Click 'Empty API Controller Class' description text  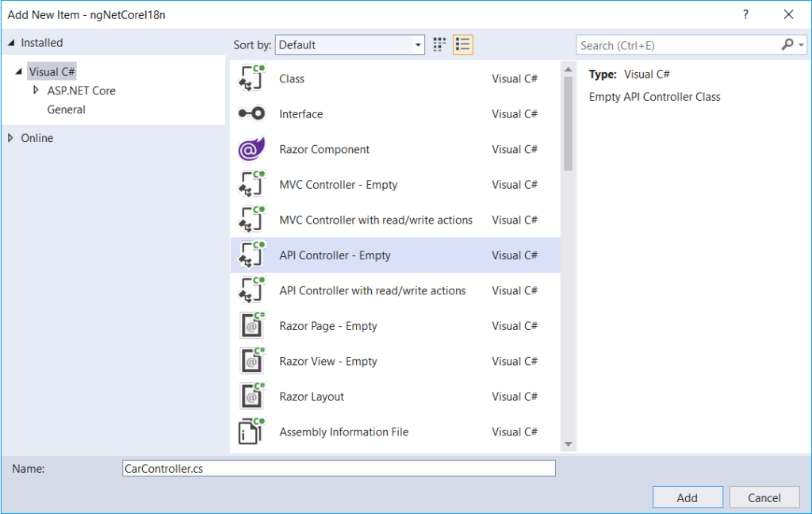pyautogui.click(x=654, y=97)
